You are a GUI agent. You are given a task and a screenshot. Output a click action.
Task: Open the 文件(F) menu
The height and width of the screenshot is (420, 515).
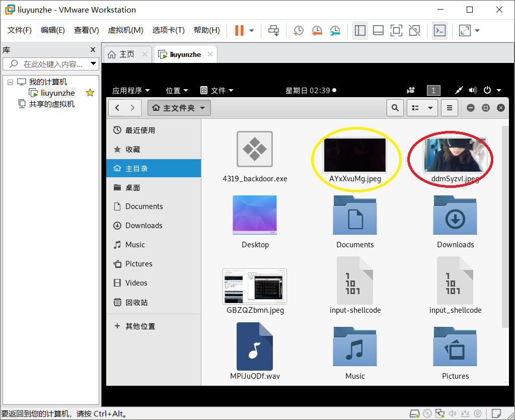(19, 30)
